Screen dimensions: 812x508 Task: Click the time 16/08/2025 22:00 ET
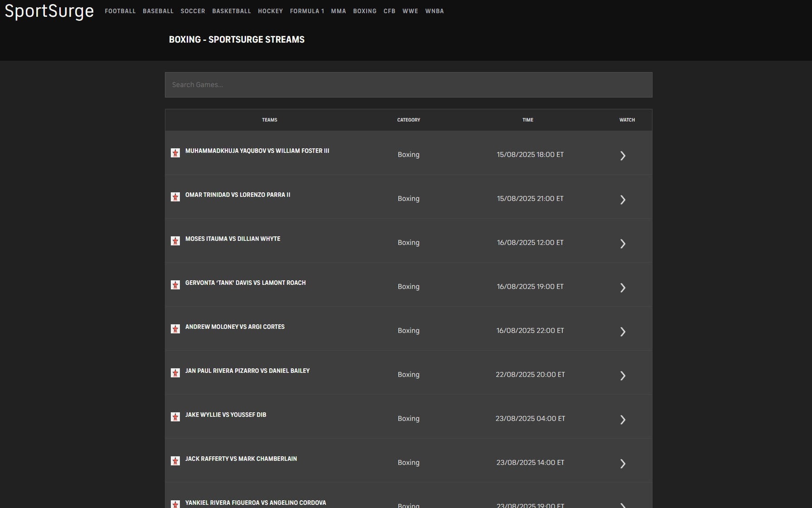click(530, 331)
